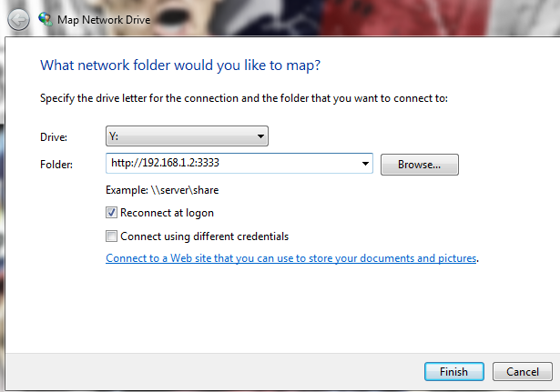Click the 'Example: \\server\share' hint text
The width and height of the screenshot is (560, 392).
160,190
